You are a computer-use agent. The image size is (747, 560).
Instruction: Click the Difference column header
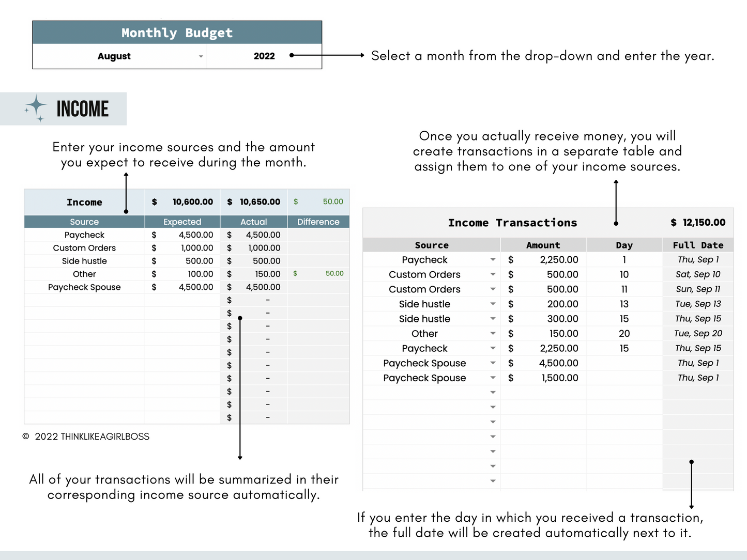point(318,222)
